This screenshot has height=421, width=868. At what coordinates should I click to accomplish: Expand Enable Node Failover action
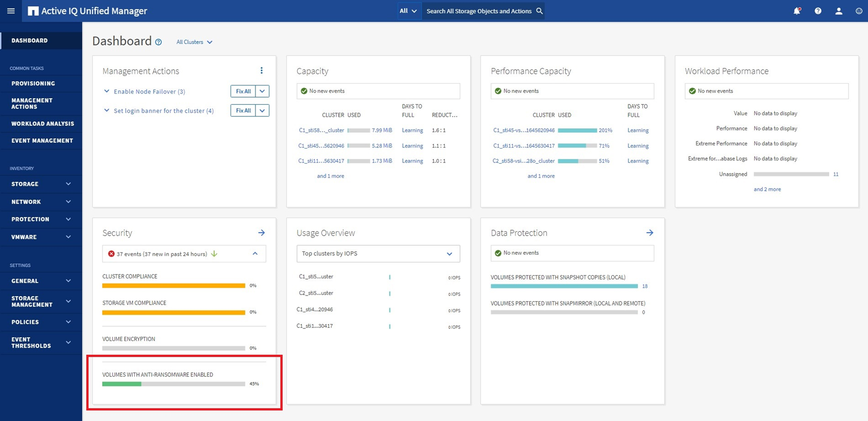pyautogui.click(x=107, y=92)
